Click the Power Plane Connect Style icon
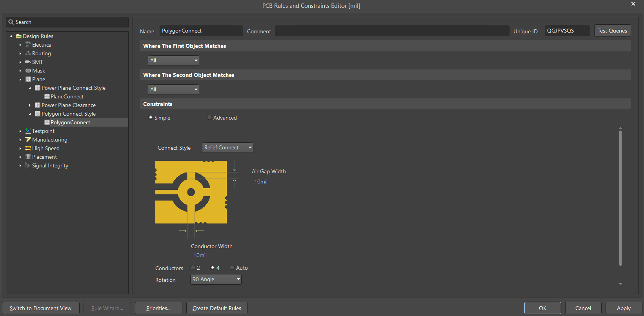This screenshot has width=644, height=316. point(38,88)
